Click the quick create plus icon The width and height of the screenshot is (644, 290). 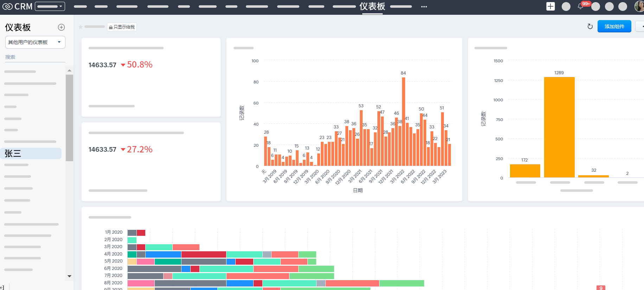coord(550,6)
